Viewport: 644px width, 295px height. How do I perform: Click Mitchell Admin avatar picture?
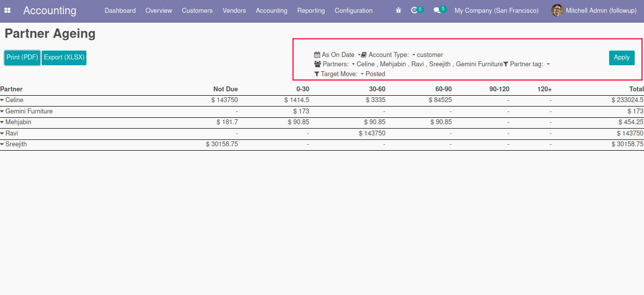pyautogui.click(x=557, y=10)
